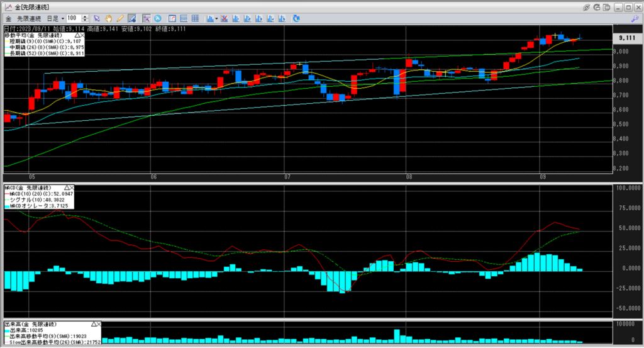Open settings with the wrench icon
Screen dimensions: 644x348
click(x=635, y=19)
